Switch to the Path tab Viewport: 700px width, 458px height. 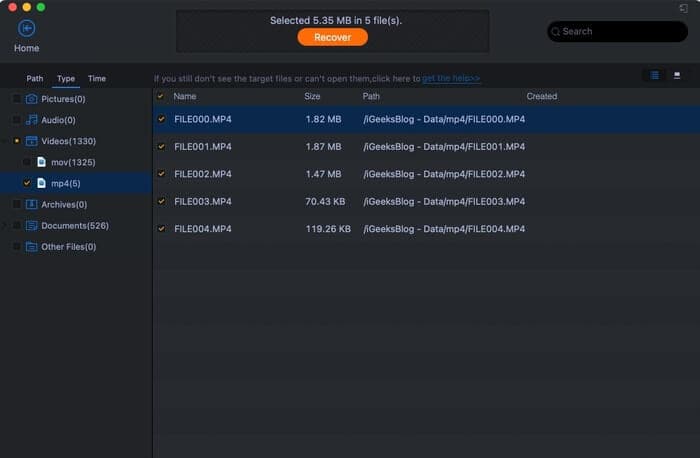pos(35,79)
